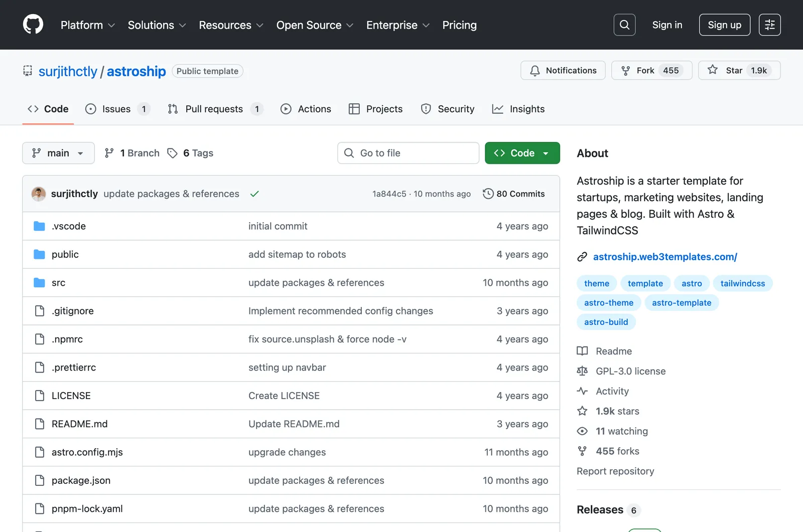
Task: Click the tags icon beside 6 Tags
Action: [172, 153]
